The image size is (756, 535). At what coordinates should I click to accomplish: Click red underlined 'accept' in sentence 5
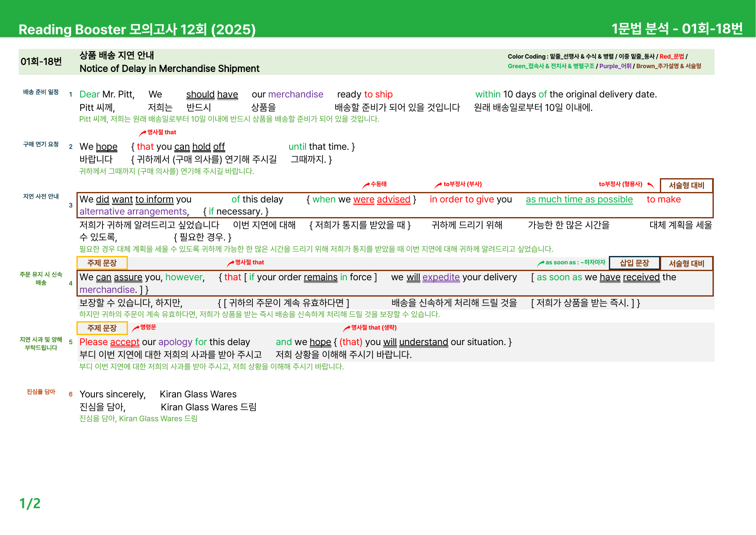click(125, 342)
